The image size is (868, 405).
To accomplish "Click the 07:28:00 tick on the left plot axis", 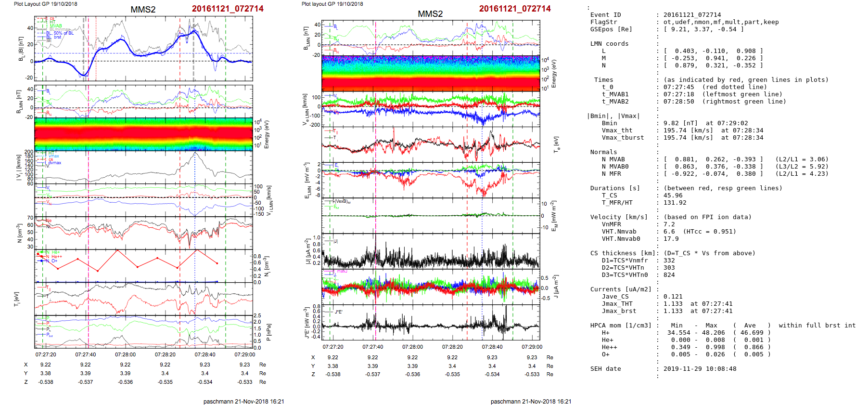I will coord(125,354).
